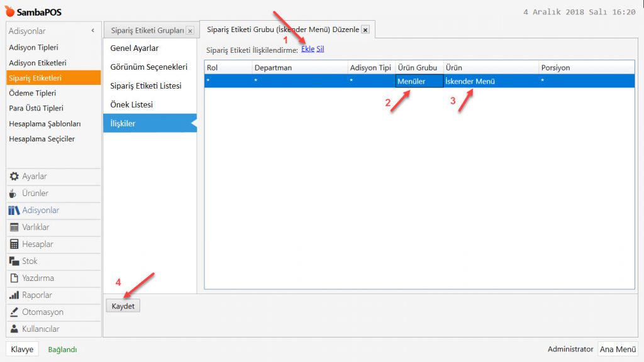Close the Sipariş Etiketi Grupları tab

pyautogui.click(x=190, y=31)
